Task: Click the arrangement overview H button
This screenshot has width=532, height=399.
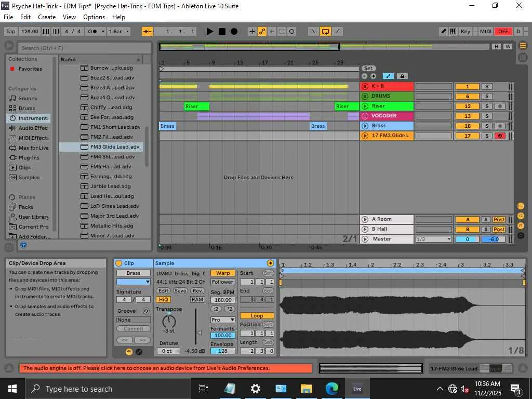Action: [496, 46]
